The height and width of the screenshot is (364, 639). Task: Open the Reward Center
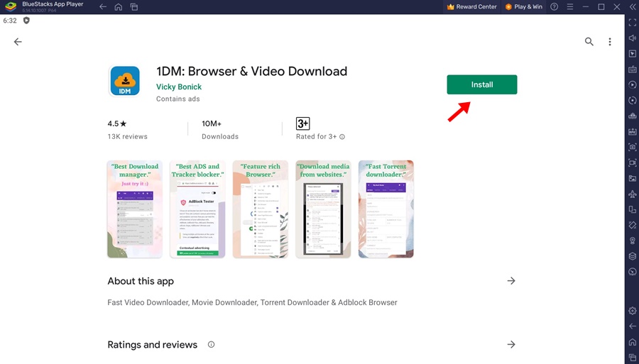pyautogui.click(x=472, y=7)
